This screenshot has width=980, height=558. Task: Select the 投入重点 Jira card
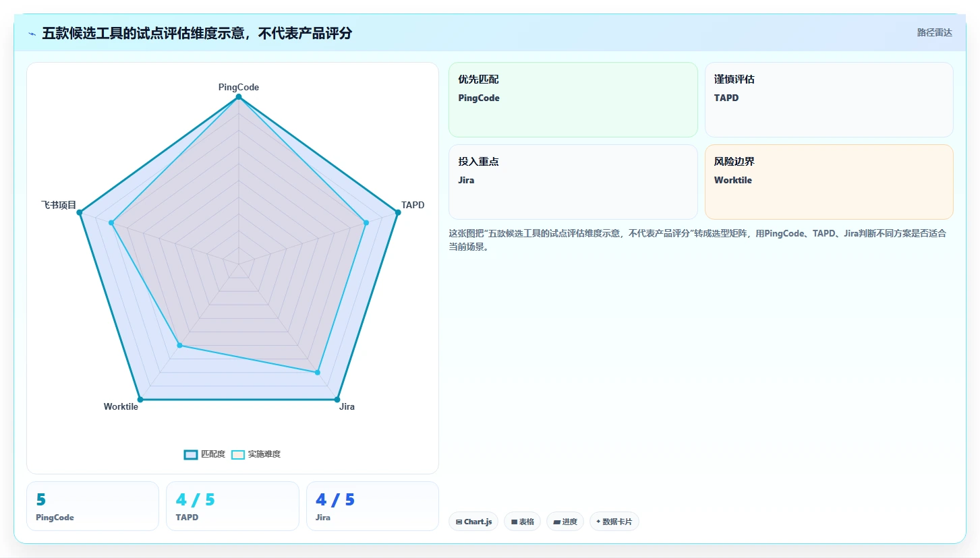pos(573,182)
